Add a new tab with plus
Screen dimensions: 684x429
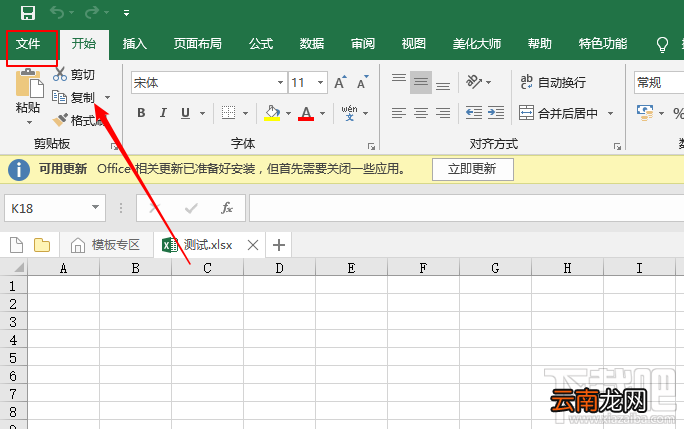[279, 245]
